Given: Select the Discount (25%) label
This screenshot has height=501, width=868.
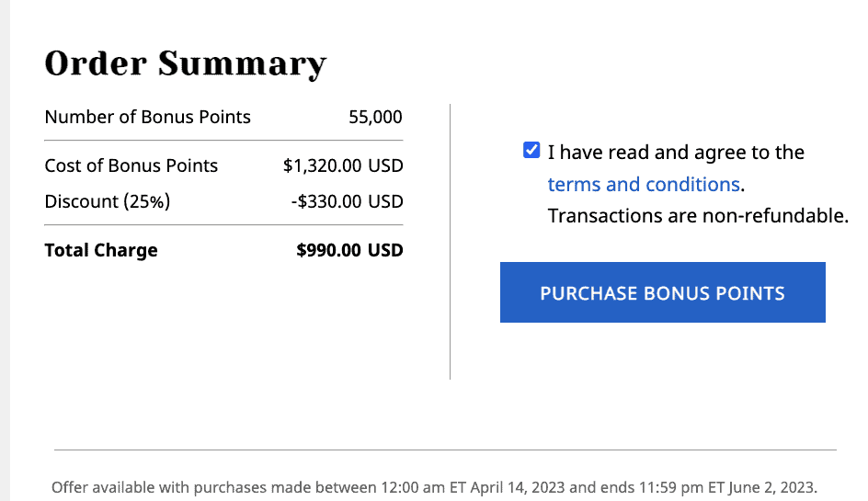Looking at the screenshot, I should pyautogui.click(x=107, y=200).
